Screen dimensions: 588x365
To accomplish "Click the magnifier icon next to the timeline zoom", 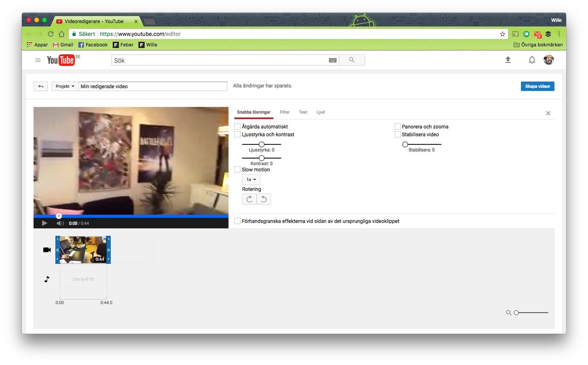I will pyautogui.click(x=509, y=312).
